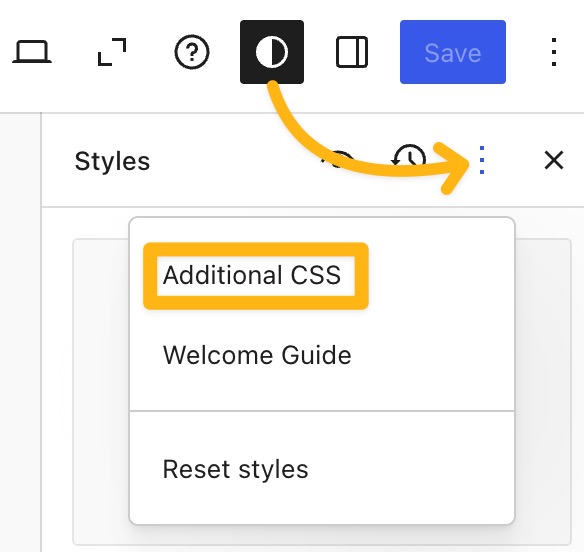Open the help question mark icon
Image resolution: width=584 pixels, height=552 pixels.
point(192,52)
